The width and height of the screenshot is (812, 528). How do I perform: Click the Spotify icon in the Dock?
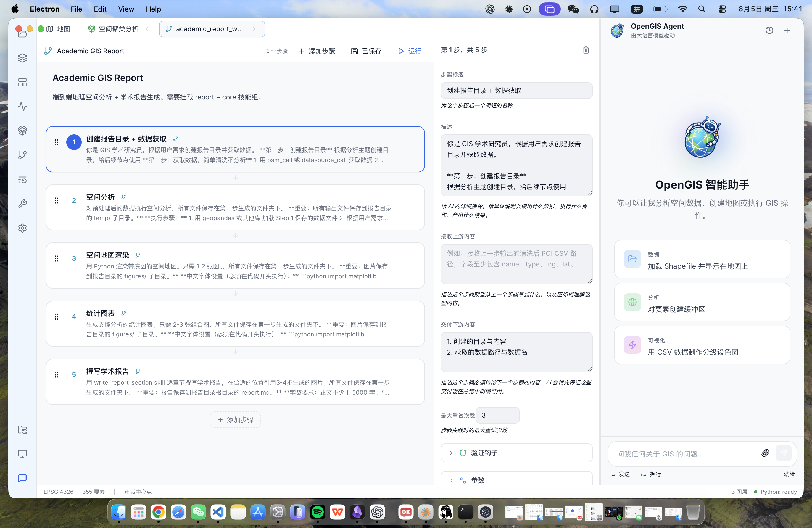click(318, 512)
